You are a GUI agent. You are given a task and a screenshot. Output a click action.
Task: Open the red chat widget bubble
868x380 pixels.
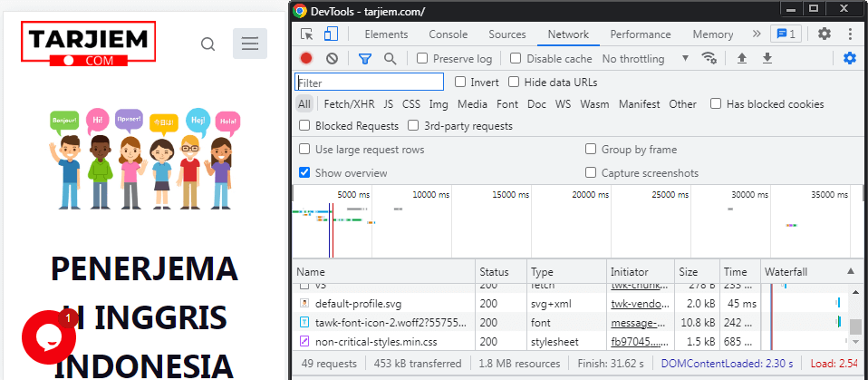click(x=49, y=337)
